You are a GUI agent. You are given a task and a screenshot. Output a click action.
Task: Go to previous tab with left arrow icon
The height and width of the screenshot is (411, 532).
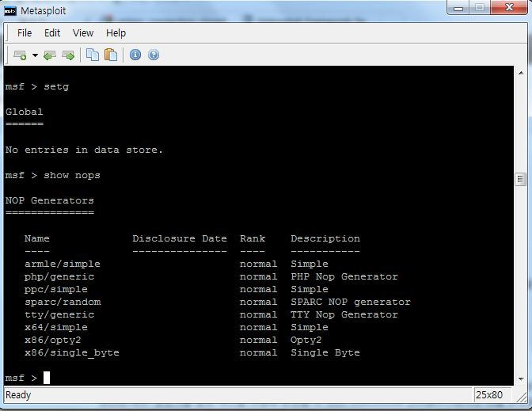pos(50,55)
